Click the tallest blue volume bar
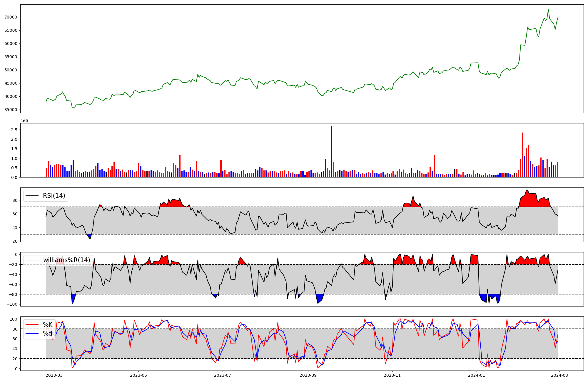 click(x=332, y=151)
